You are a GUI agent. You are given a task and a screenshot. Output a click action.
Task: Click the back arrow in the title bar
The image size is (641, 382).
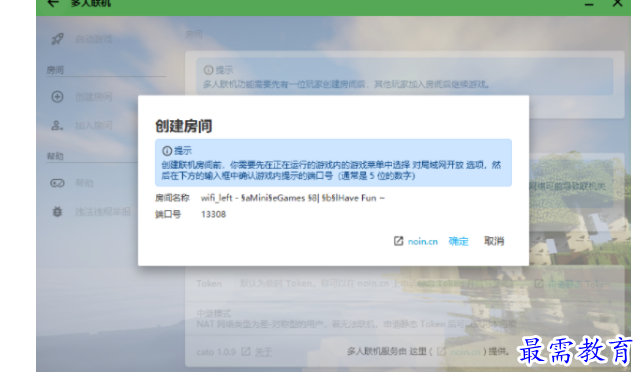53,4
